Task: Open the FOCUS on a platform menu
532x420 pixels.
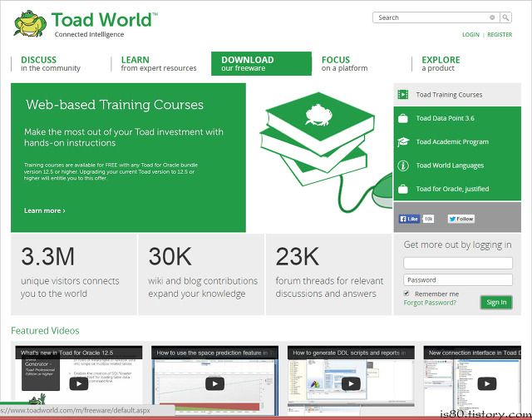Action: tap(345, 63)
